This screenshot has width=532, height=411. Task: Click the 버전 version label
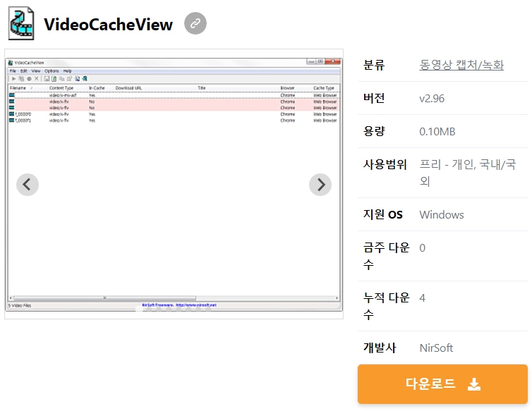pos(374,98)
